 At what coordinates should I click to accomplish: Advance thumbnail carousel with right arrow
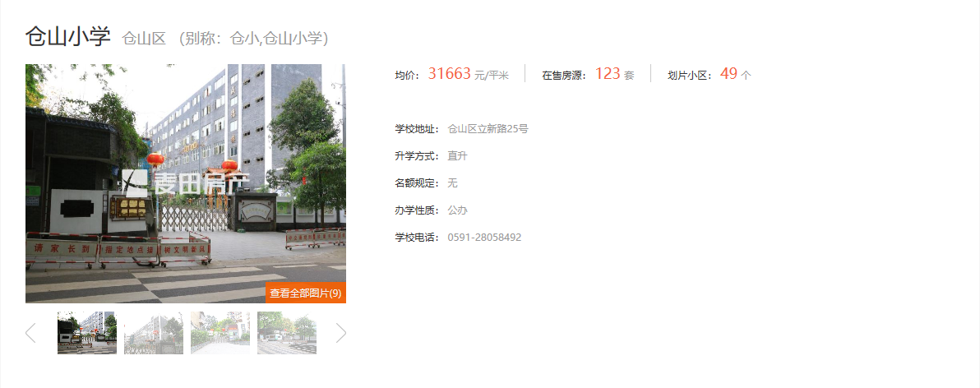pos(340,333)
